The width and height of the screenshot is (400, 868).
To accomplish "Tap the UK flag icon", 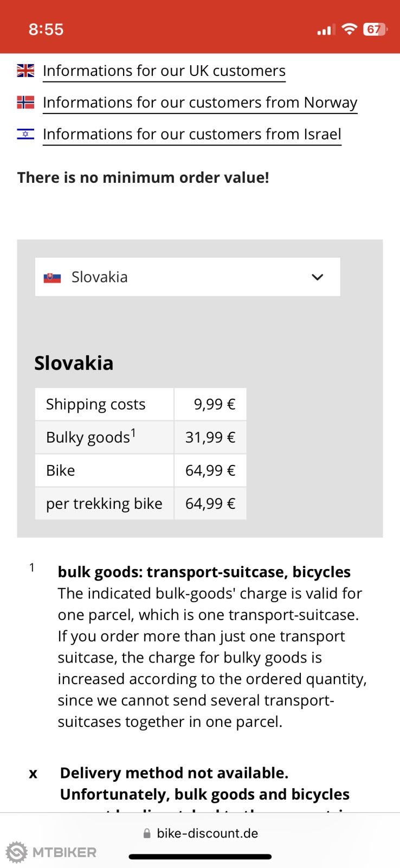I will pos(25,71).
